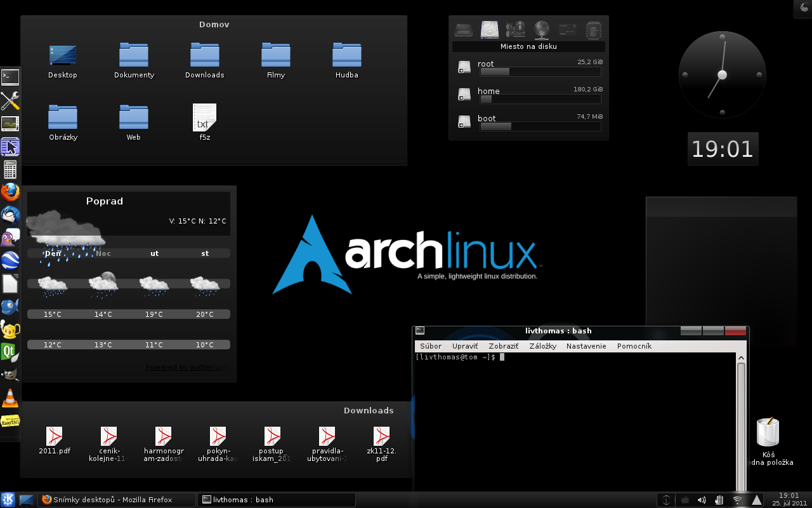Open the Obrázky folder
This screenshot has height=508, width=812.
[63, 123]
